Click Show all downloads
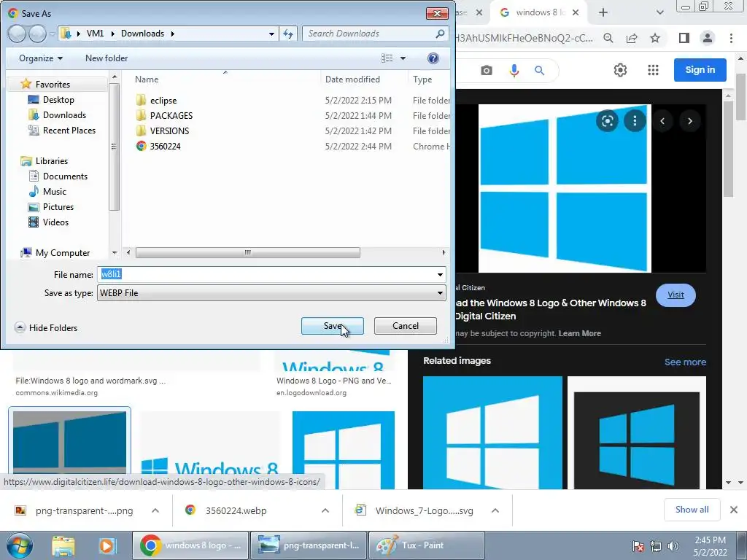 tap(692, 510)
